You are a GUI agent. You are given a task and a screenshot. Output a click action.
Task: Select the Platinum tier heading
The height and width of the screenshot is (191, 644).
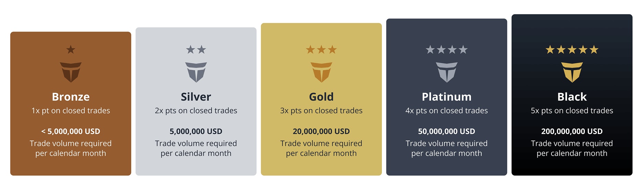pos(447,97)
